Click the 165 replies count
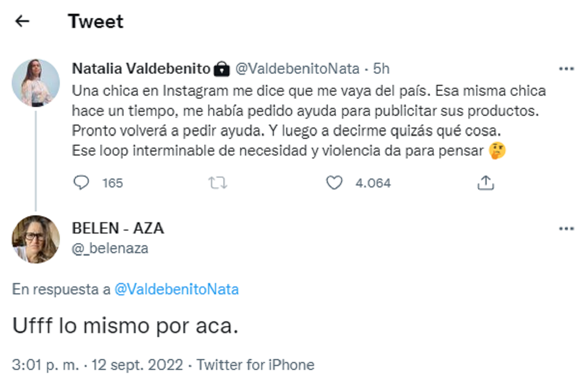The width and height of the screenshot is (588, 390). pos(113,183)
